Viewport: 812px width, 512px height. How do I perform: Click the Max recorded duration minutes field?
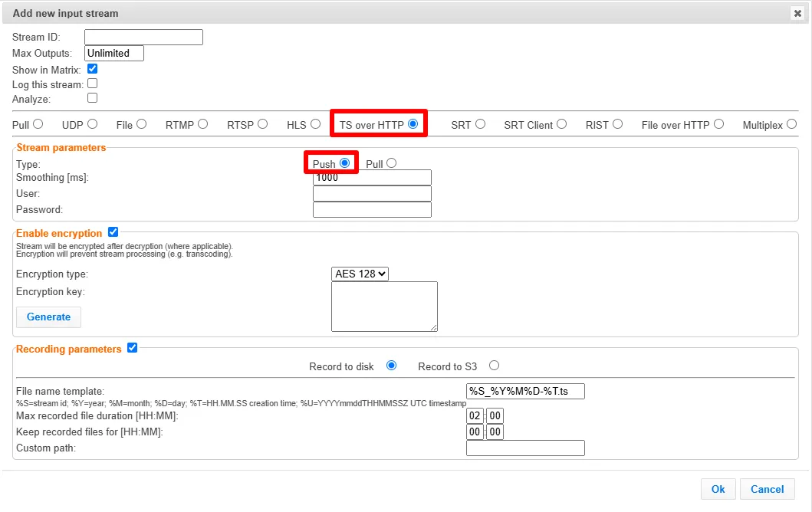(x=495, y=415)
